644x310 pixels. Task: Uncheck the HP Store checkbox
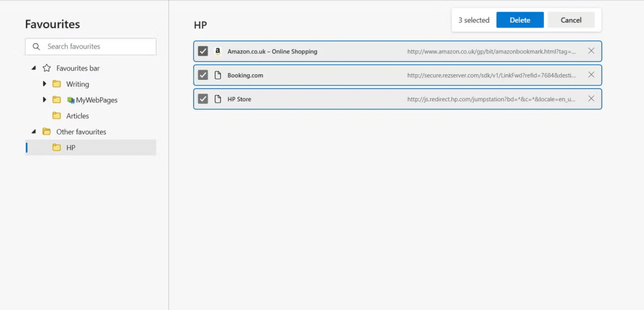pyautogui.click(x=203, y=99)
